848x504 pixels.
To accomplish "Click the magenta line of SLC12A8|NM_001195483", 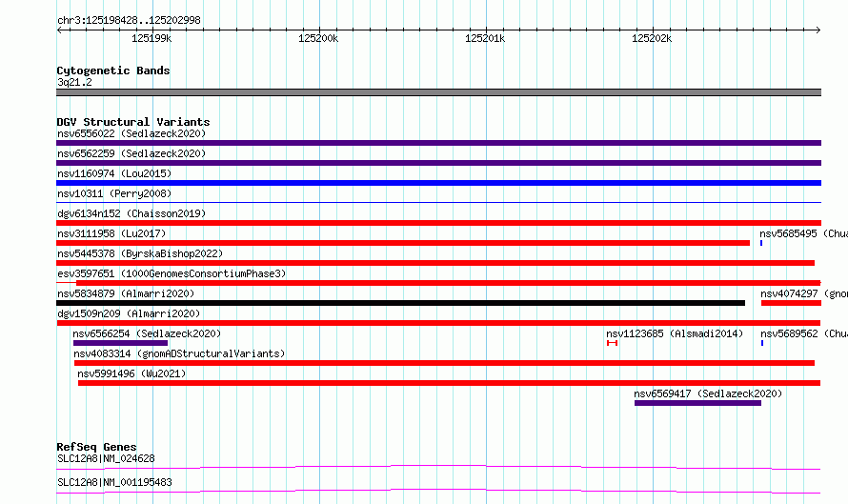I will pos(438,491).
